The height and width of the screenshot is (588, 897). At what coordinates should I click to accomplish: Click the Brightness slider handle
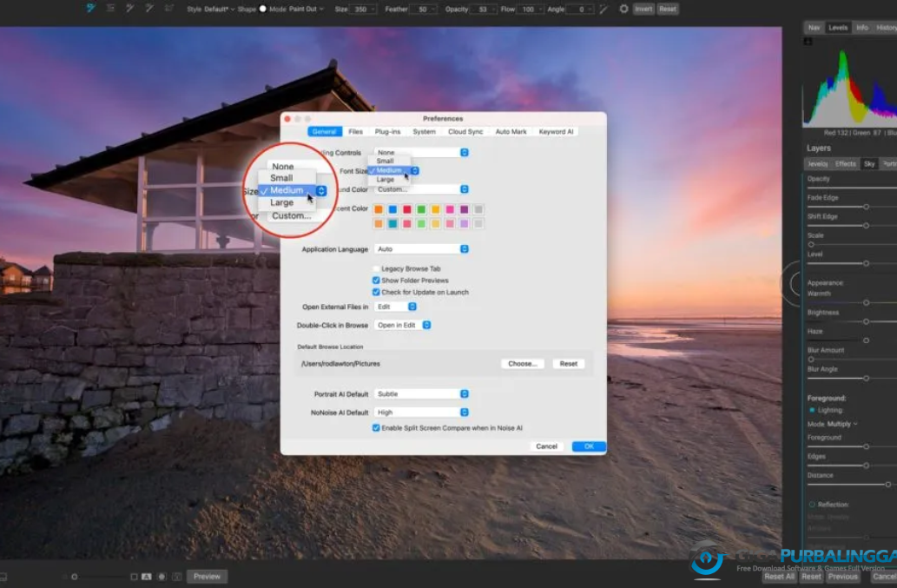[866, 321]
